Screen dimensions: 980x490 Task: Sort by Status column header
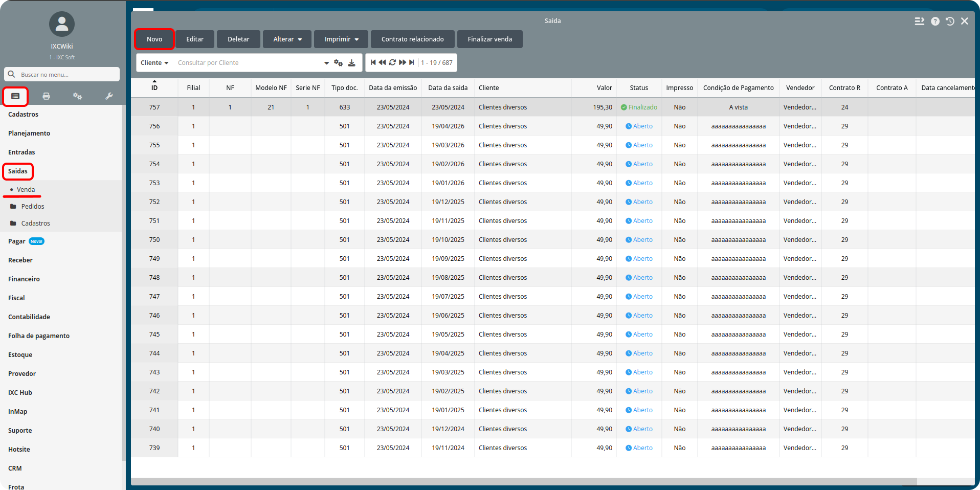click(639, 87)
